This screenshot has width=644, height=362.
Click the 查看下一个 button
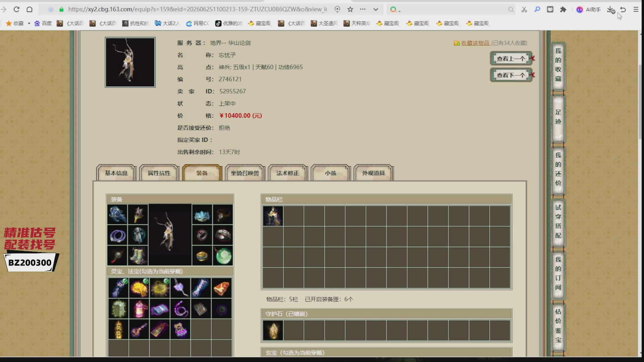(x=511, y=75)
